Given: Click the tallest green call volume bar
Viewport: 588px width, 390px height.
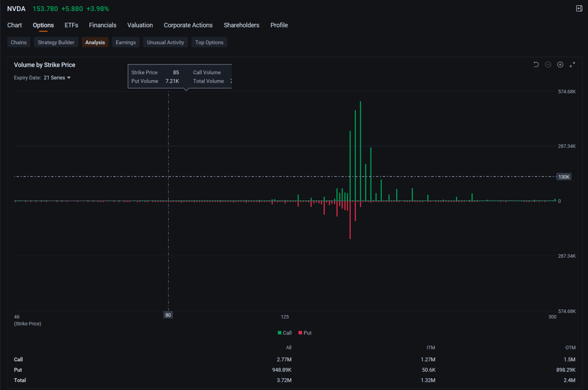Looking at the screenshot, I should (x=361, y=151).
